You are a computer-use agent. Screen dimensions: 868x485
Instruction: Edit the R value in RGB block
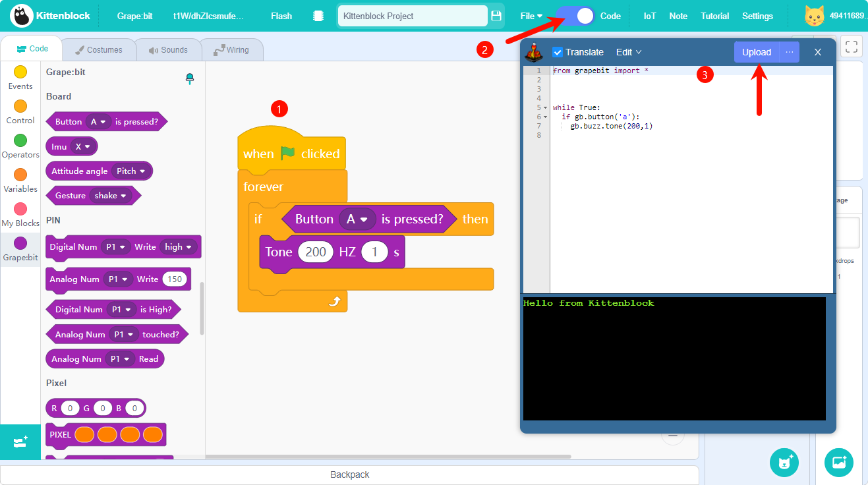tap(70, 409)
